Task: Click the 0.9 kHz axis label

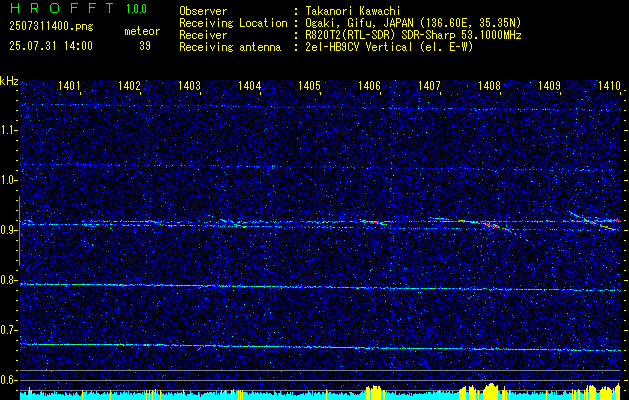Action: pyautogui.click(x=9, y=230)
